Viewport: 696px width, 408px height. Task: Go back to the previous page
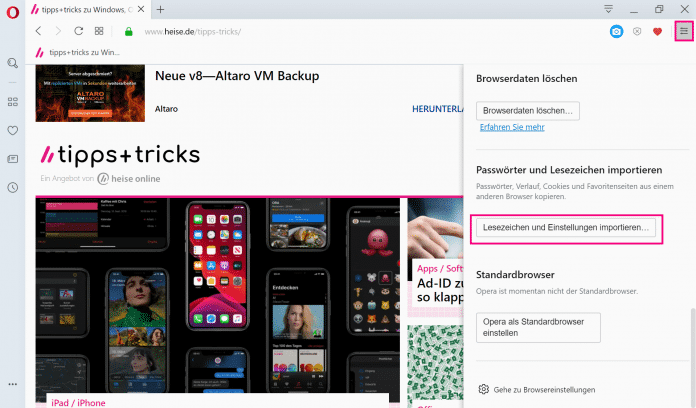[x=38, y=31]
